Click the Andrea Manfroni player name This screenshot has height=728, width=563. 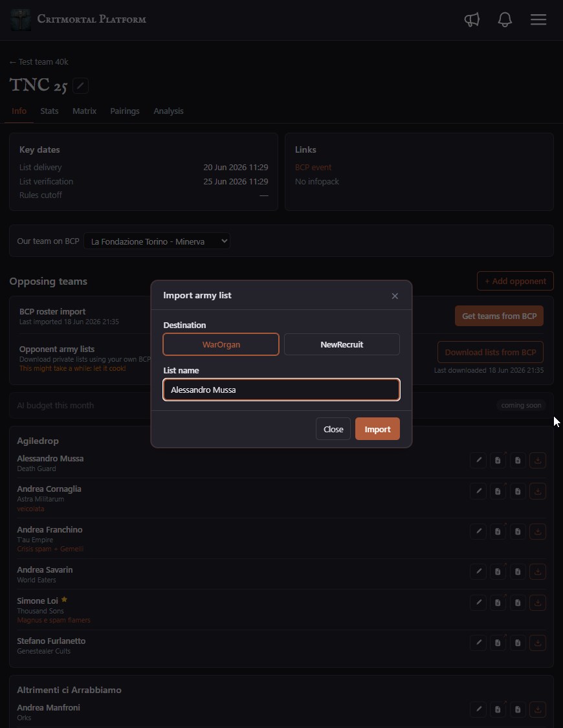pyautogui.click(x=49, y=707)
